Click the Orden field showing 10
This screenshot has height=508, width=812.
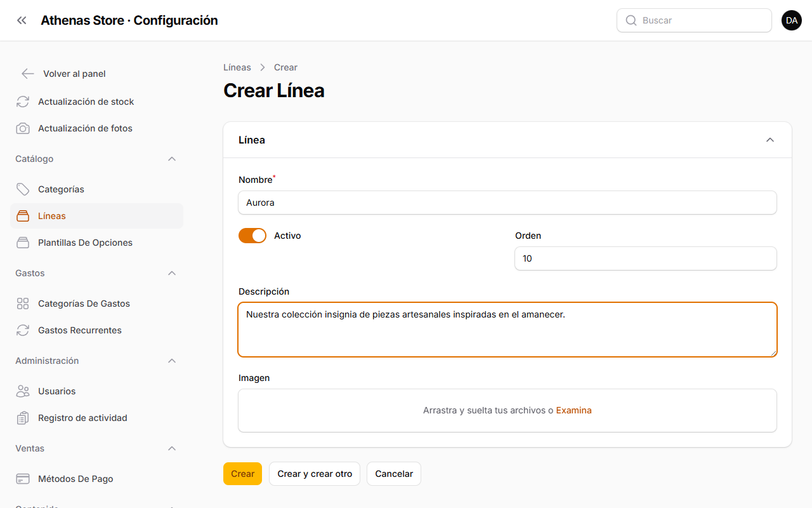pos(646,258)
